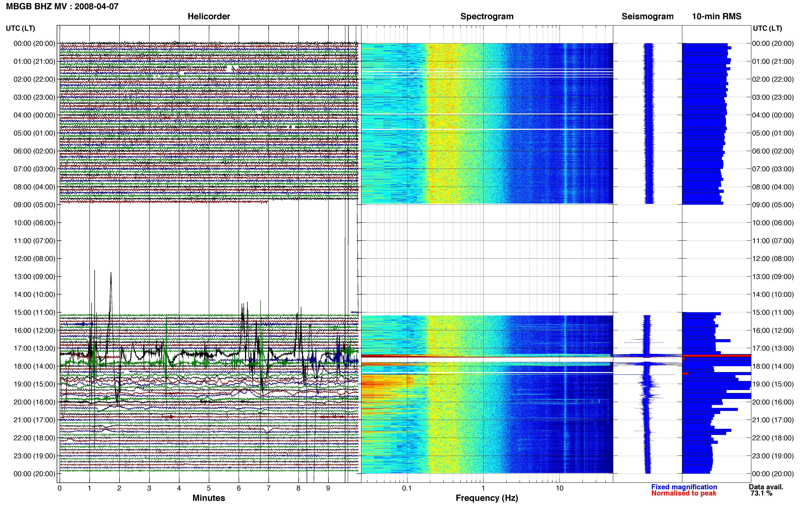The image size is (812, 508).
Task: Click minute tick label '5' on helicorder axis
Action: click(x=209, y=488)
